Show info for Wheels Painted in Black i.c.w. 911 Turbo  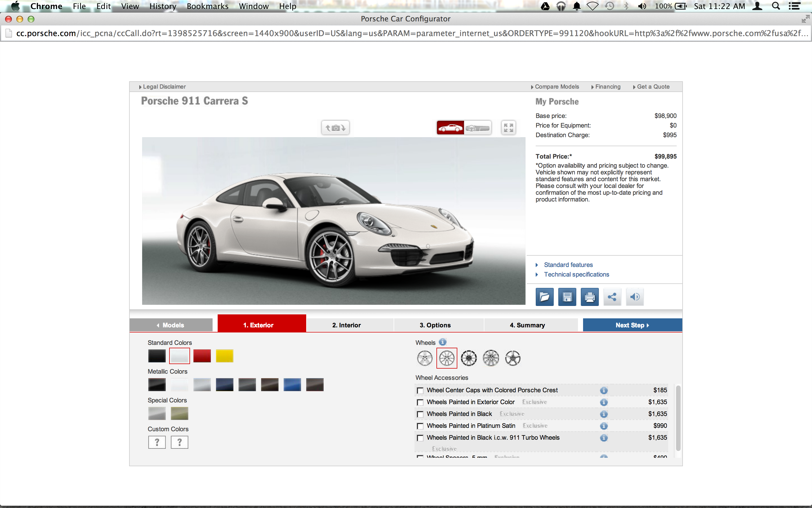tap(604, 438)
